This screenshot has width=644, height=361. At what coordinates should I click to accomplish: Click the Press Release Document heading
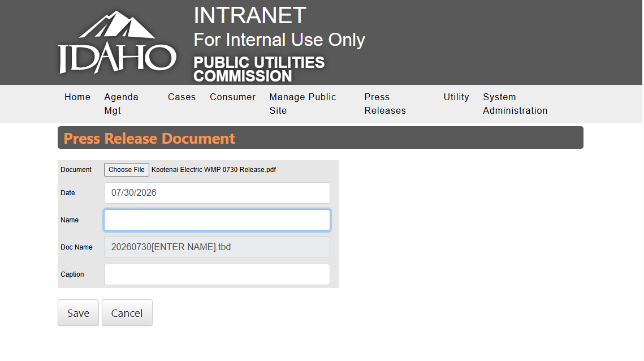(149, 139)
